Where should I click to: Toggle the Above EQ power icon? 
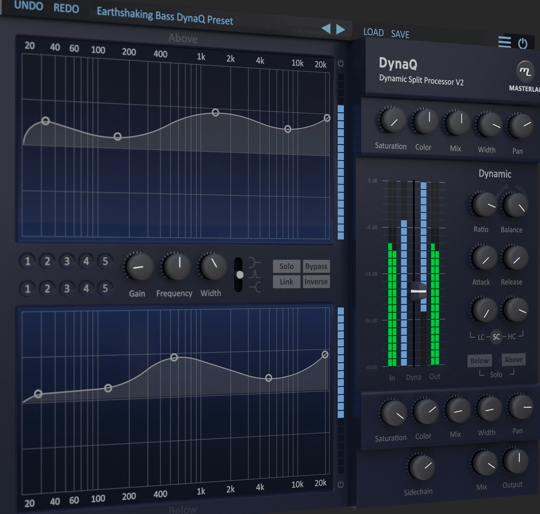[x=341, y=63]
